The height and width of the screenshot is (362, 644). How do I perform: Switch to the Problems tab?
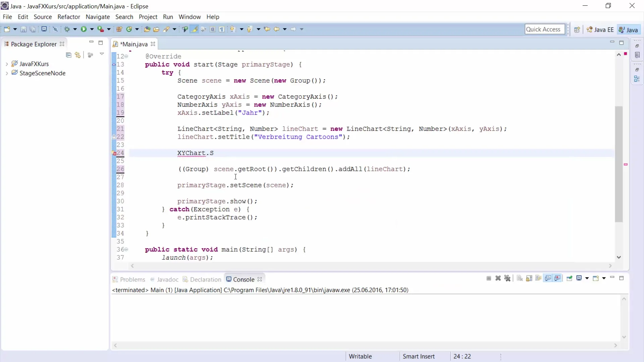(129, 280)
